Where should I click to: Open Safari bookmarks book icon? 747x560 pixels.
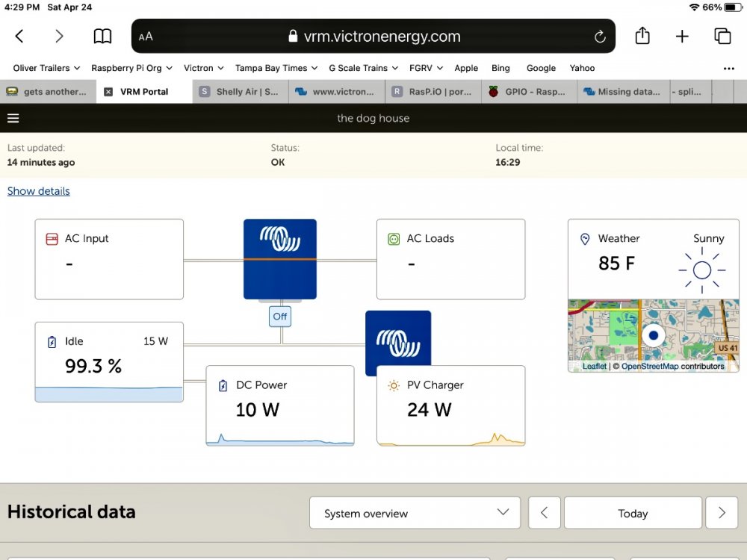click(x=102, y=36)
